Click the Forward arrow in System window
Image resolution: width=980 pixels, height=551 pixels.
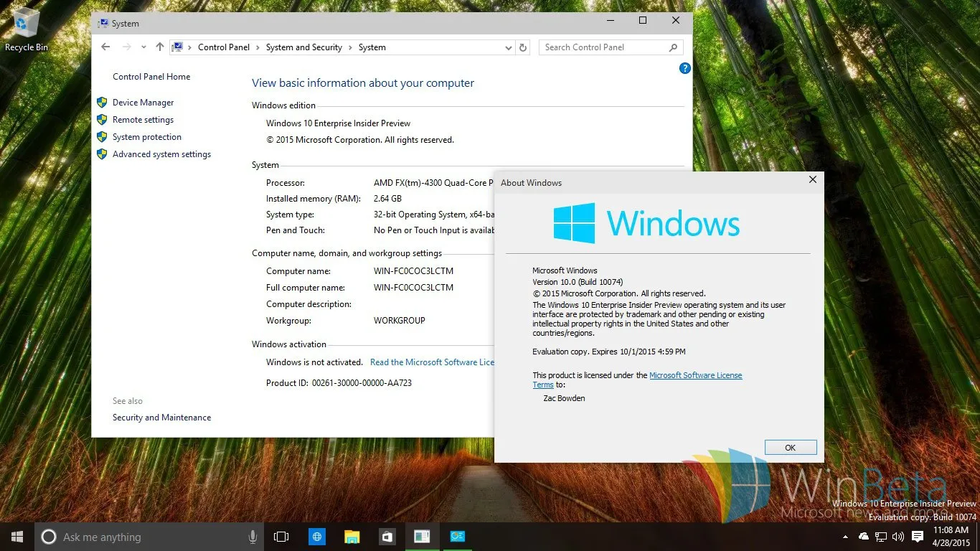127,47
